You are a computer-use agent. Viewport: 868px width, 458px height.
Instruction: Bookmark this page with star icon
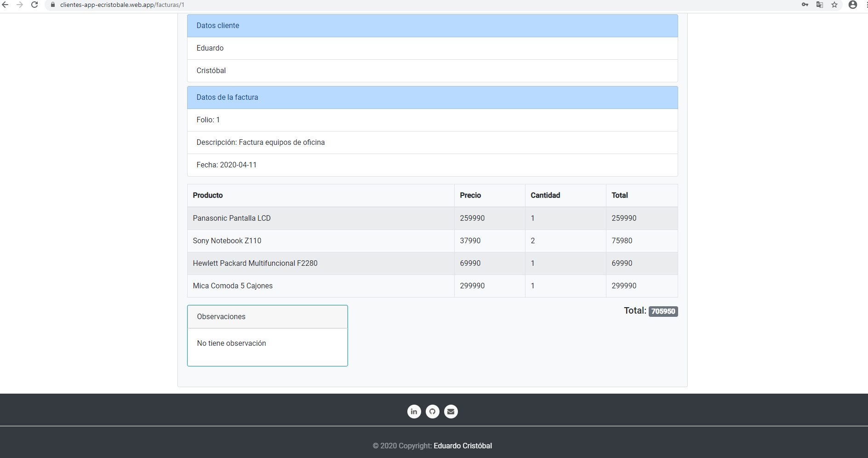click(834, 5)
